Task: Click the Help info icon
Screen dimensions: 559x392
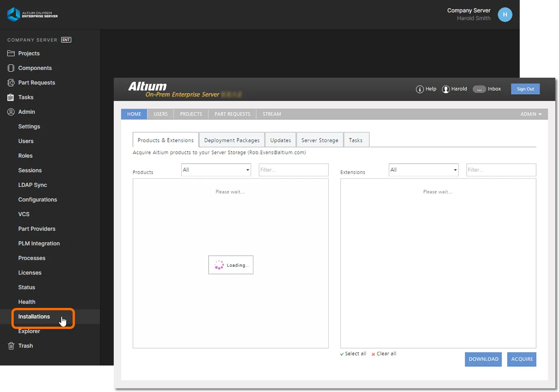Action: click(x=420, y=89)
